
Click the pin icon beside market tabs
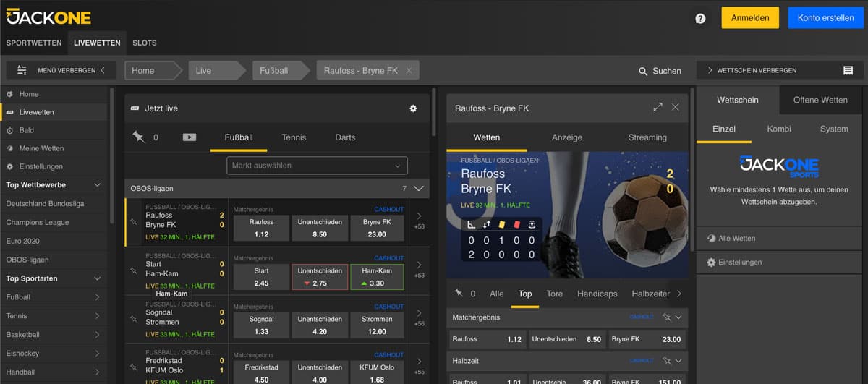[459, 294]
